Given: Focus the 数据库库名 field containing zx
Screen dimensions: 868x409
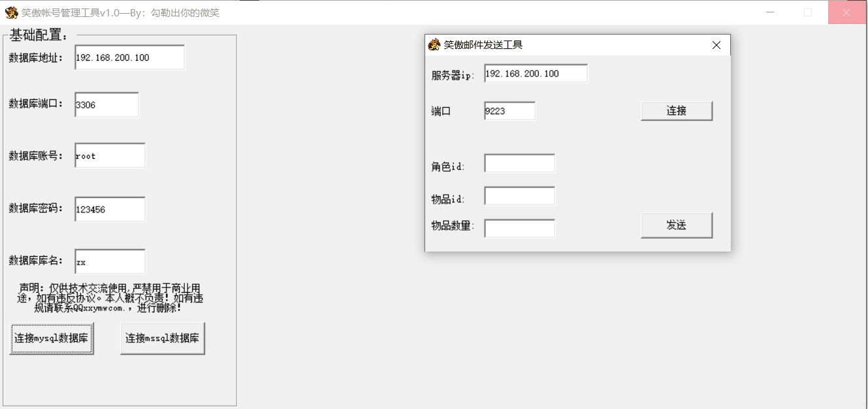Looking at the screenshot, I should coord(110,262).
